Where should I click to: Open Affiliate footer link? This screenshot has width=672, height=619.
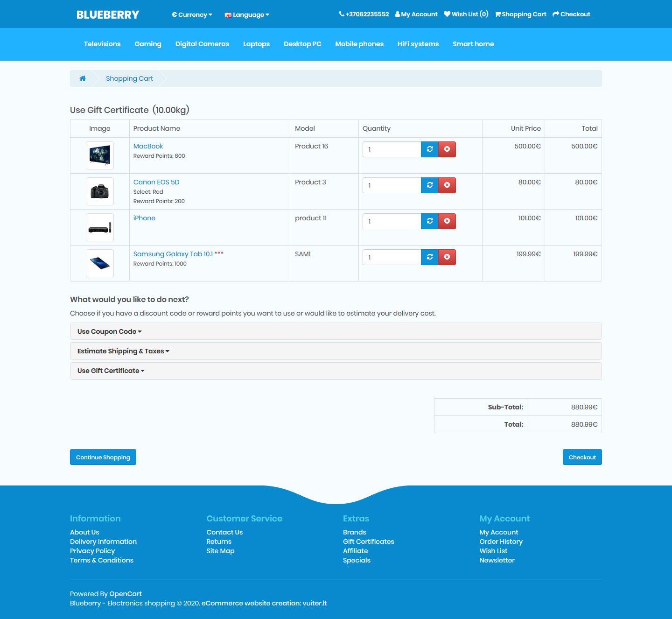(x=356, y=551)
